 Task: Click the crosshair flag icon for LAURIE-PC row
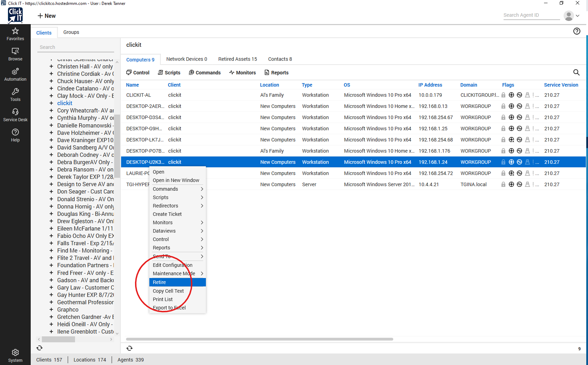[x=511, y=173]
